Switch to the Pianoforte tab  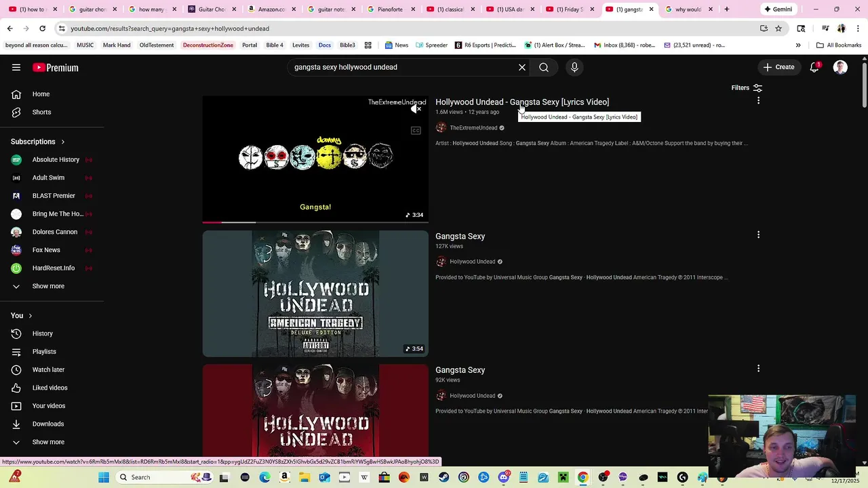click(391, 9)
